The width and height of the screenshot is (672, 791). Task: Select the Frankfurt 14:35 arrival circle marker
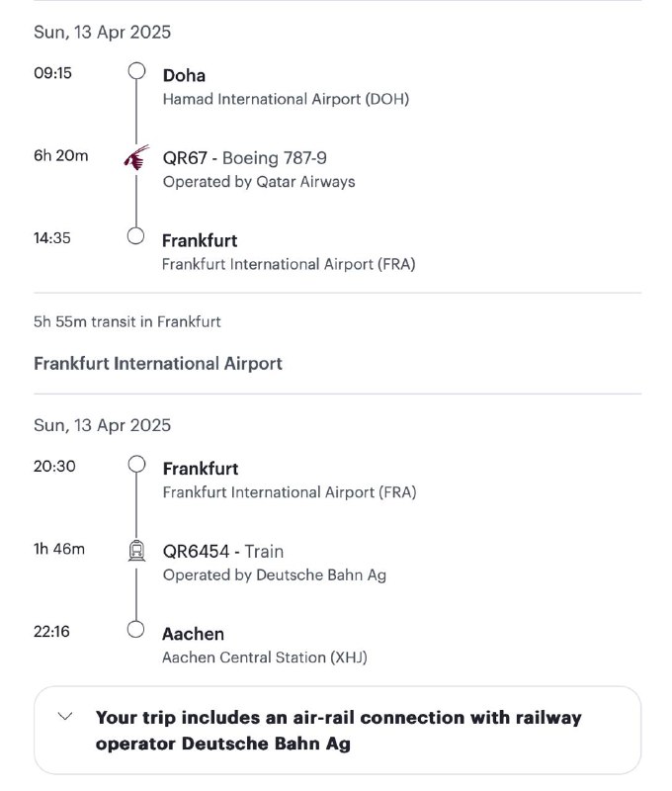click(135, 236)
